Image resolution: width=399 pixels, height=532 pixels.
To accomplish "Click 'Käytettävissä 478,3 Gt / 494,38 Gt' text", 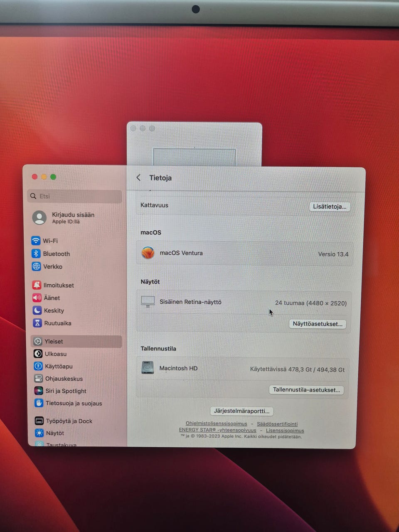I will pyautogui.click(x=298, y=369).
